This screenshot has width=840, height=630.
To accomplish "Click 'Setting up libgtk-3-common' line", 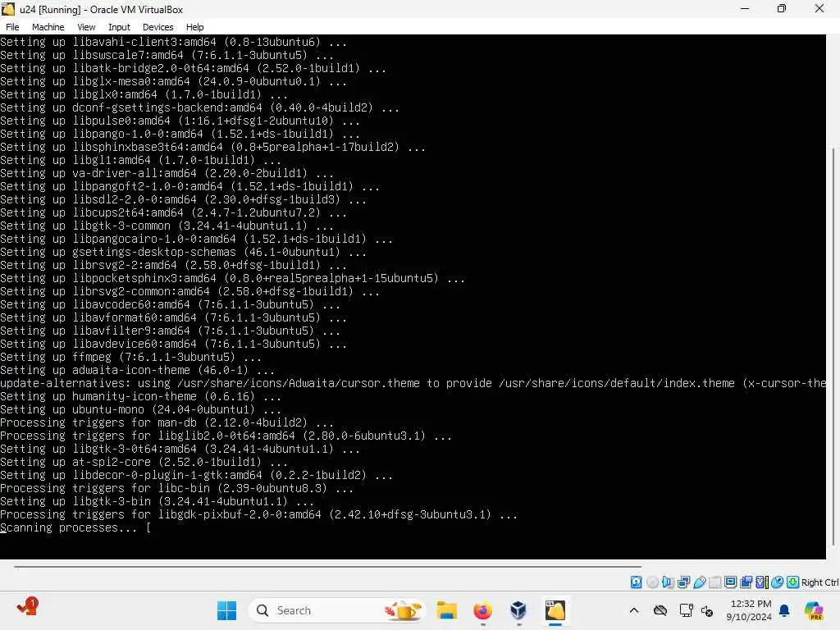I will click(167, 226).
